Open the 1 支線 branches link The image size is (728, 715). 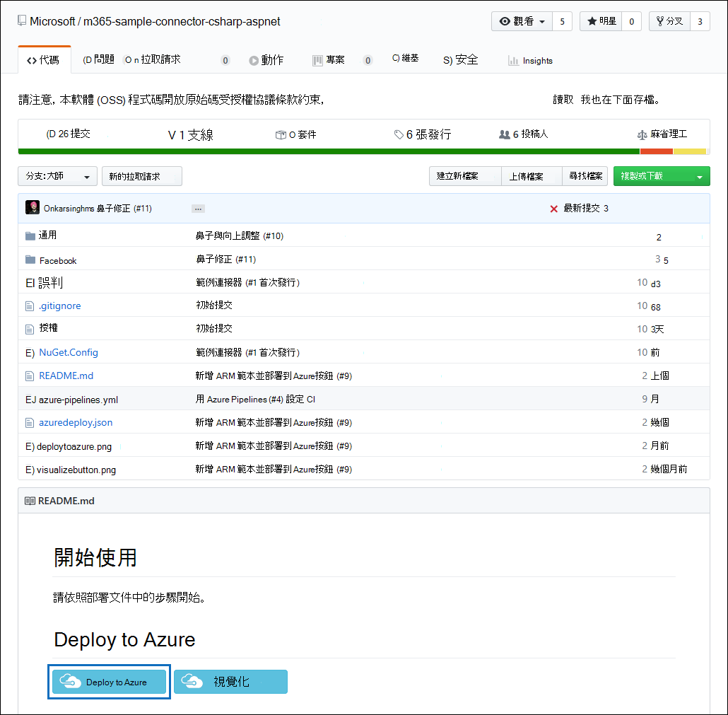point(190,135)
